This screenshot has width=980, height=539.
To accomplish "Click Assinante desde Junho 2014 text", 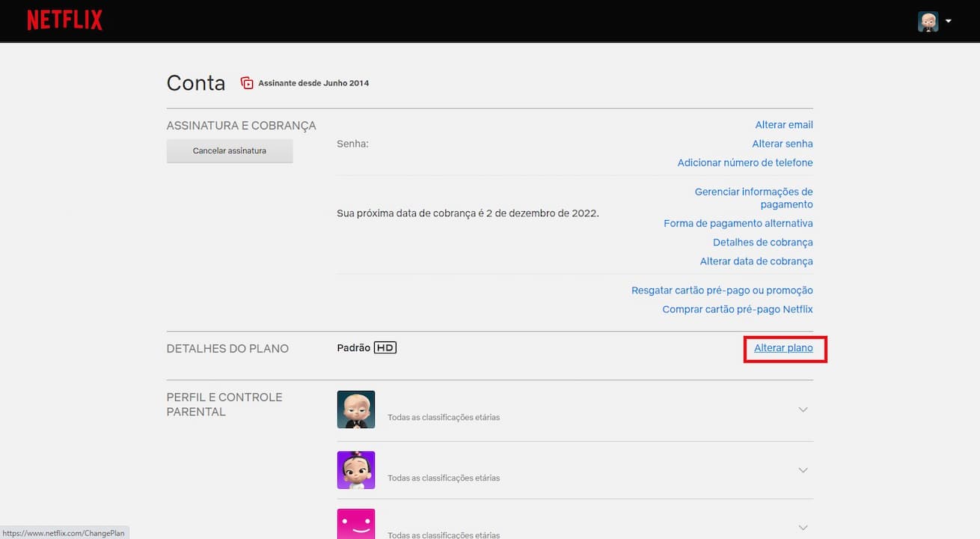I will coord(313,83).
